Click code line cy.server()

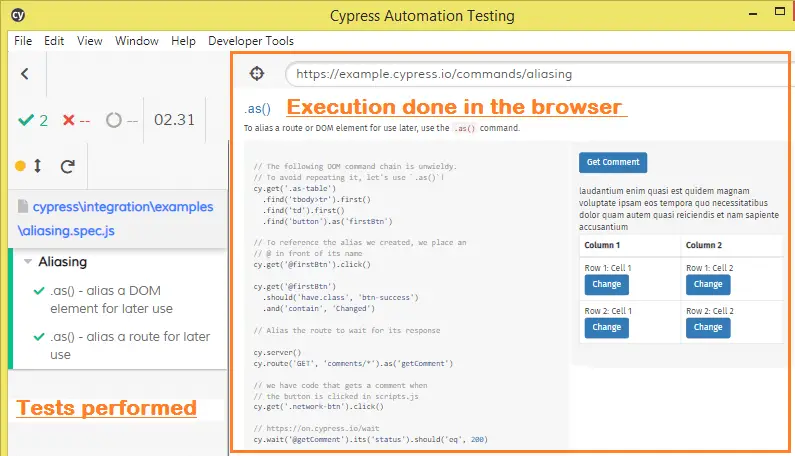(x=277, y=352)
